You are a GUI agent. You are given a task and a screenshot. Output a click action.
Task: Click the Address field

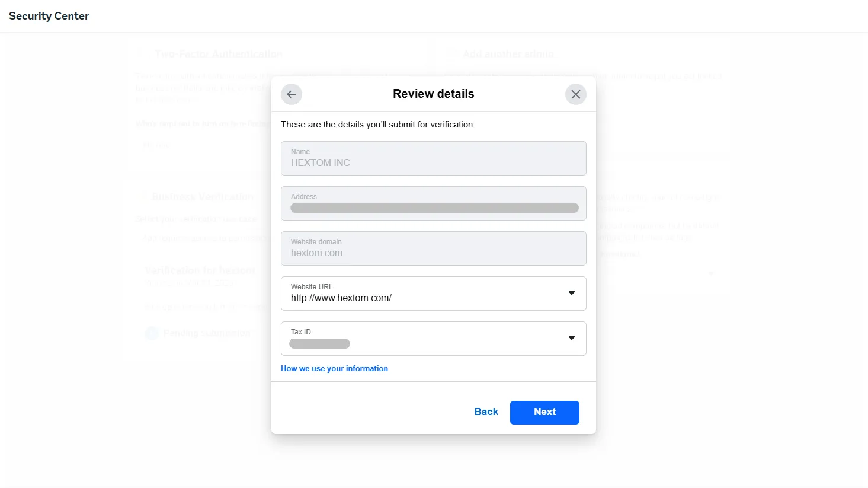(434, 203)
